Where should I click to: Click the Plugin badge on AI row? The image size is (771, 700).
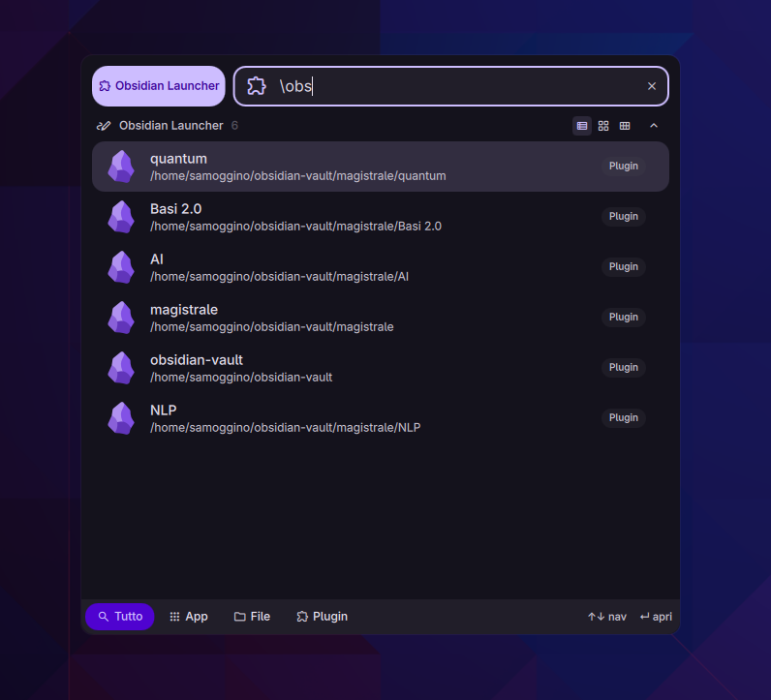click(x=623, y=266)
